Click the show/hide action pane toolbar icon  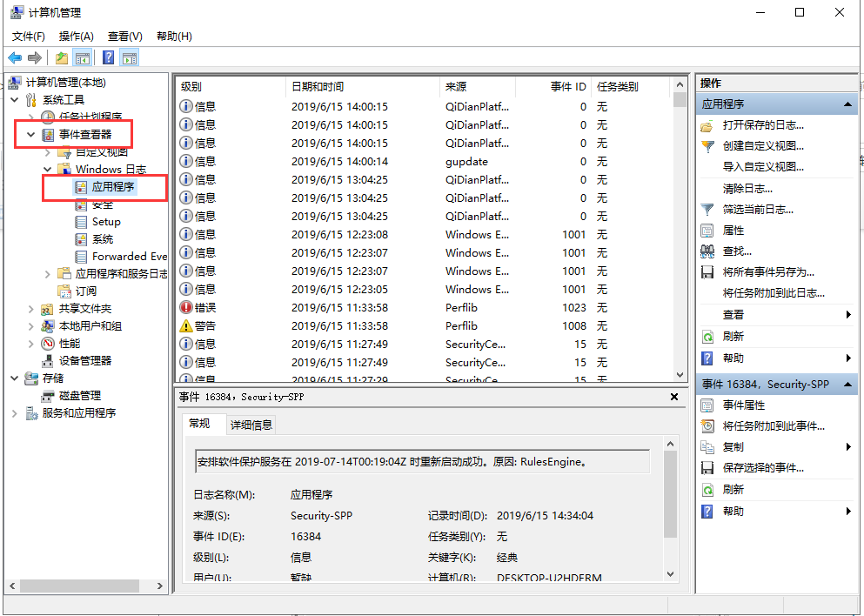click(x=128, y=57)
